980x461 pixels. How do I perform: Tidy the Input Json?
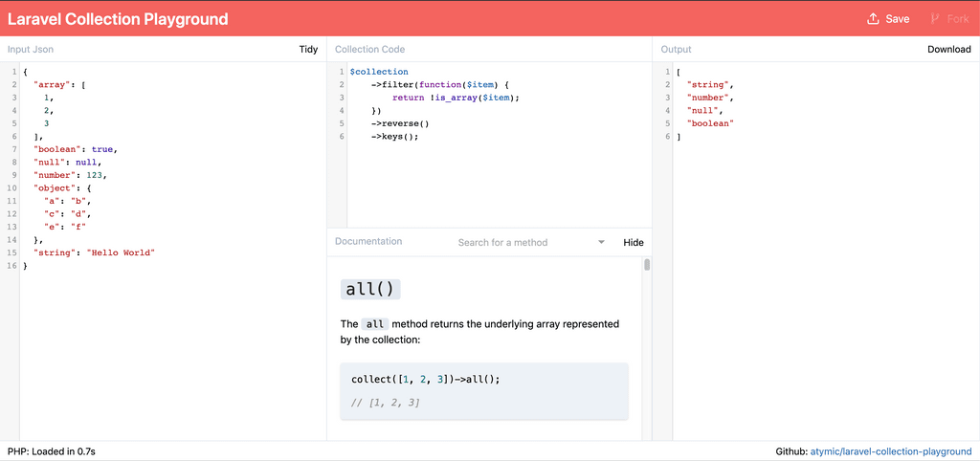pyautogui.click(x=308, y=50)
